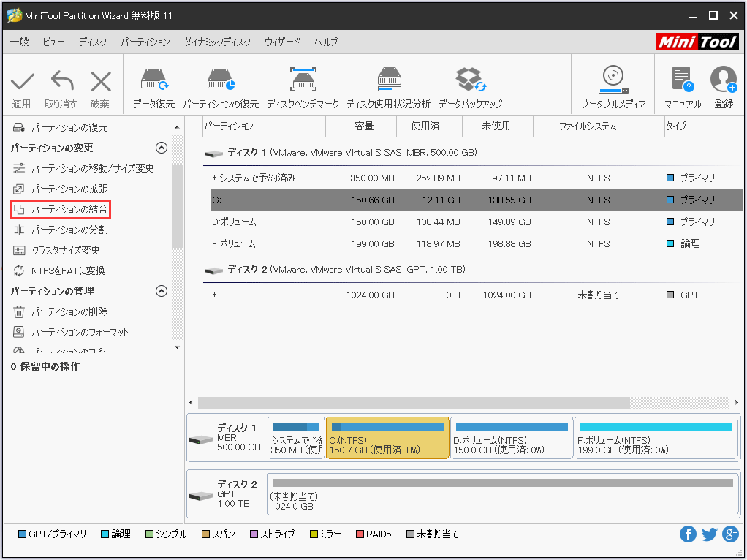Image resolution: width=747 pixels, height=560 pixels.
Task: Collapse the パーティションの管理 section
Action: pyautogui.click(x=162, y=291)
